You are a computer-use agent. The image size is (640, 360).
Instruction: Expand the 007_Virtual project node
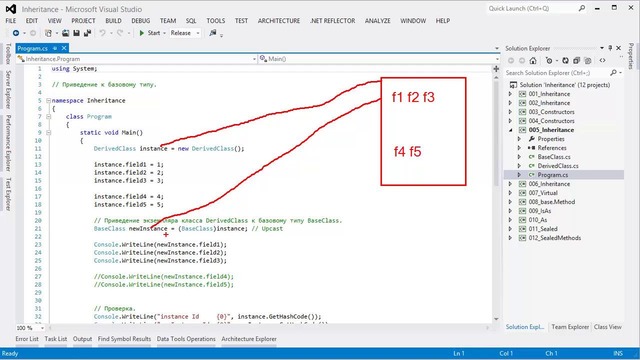(510, 193)
